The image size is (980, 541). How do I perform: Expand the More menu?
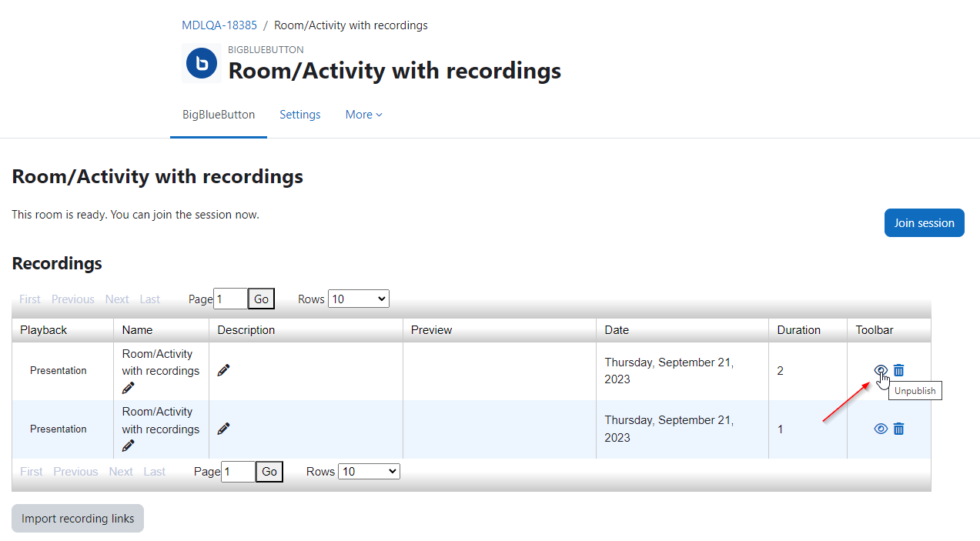363,115
